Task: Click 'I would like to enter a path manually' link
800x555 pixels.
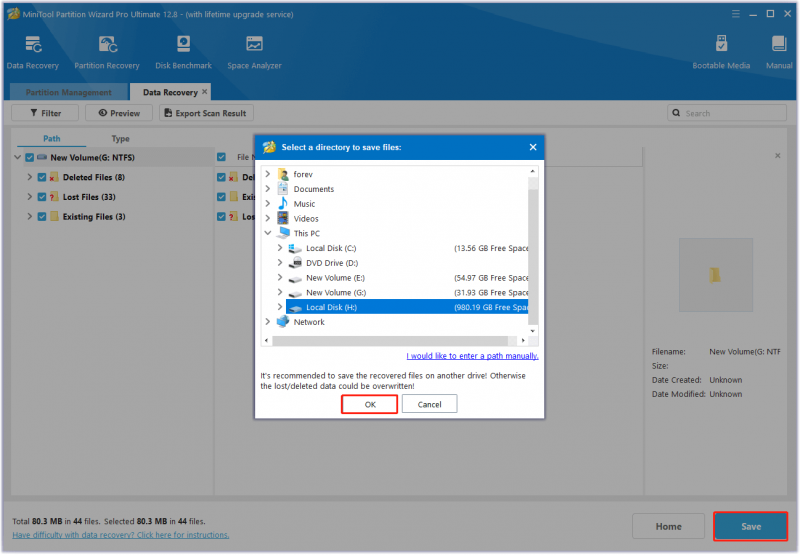Action: pos(472,356)
